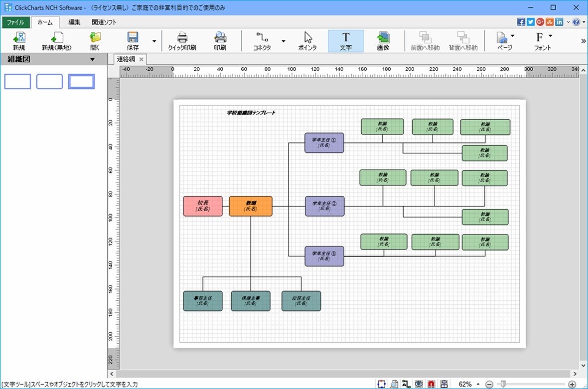Expand the コネクタ connector style dropdown arrow
This screenshot has width=588, height=389.
284,41
